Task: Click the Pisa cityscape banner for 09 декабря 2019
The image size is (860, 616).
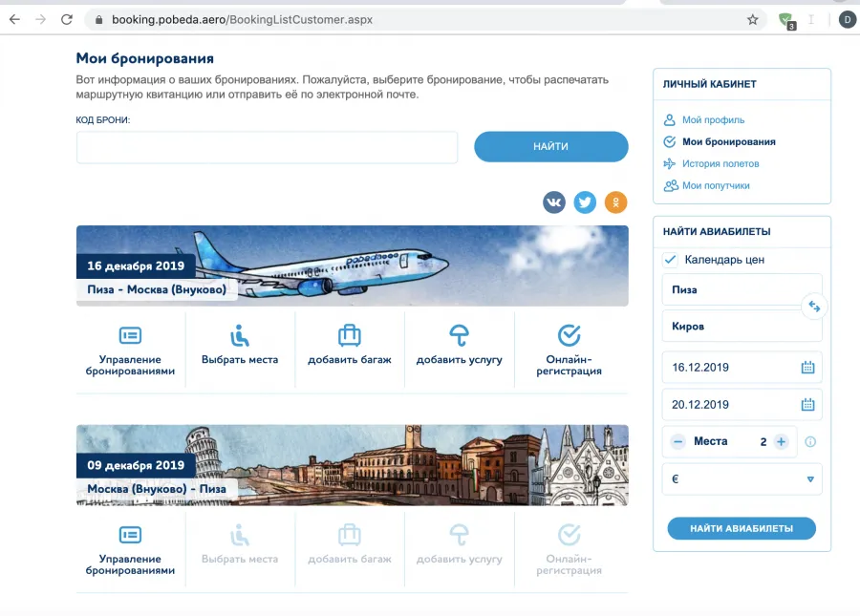Action: point(352,465)
